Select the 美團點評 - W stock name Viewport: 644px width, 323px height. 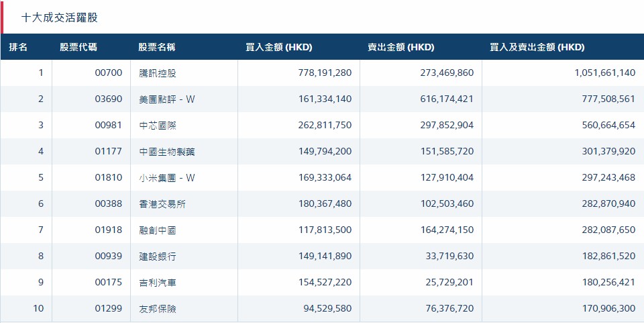tap(167, 99)
